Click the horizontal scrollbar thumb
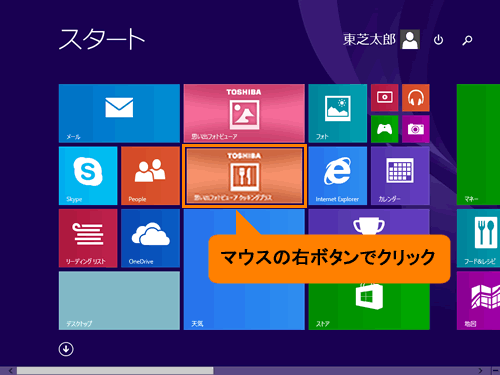The height and width of the screenshot is (375, 500). [x=115, y=371]
